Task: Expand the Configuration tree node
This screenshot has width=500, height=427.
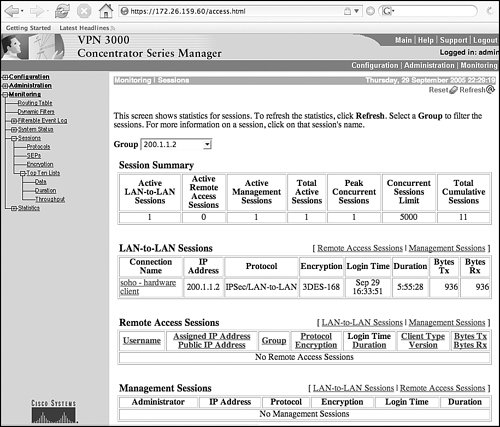Action: [x=5, y=77]
